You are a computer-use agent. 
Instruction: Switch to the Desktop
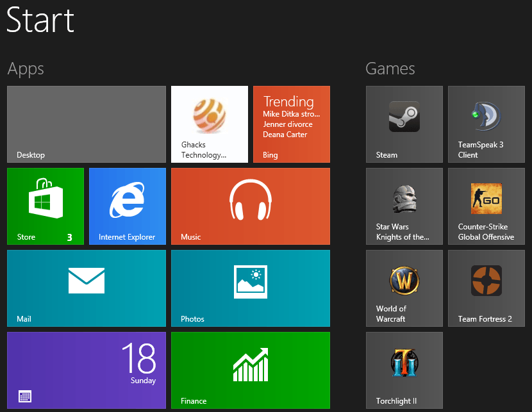click(x=86, y=124)
